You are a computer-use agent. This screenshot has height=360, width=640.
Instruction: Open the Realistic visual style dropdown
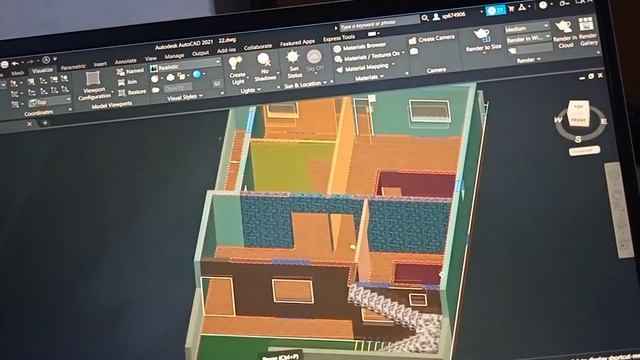[185, 65]
